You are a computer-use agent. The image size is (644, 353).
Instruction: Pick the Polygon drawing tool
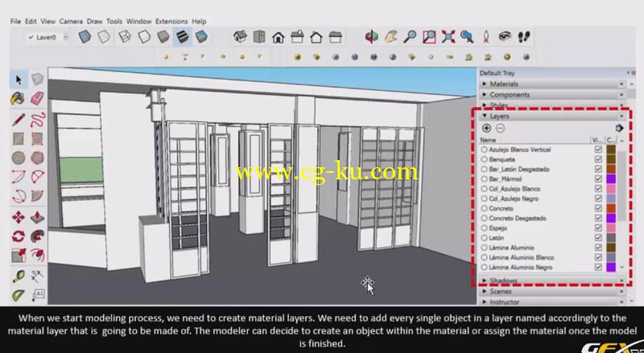click(37, 158)
